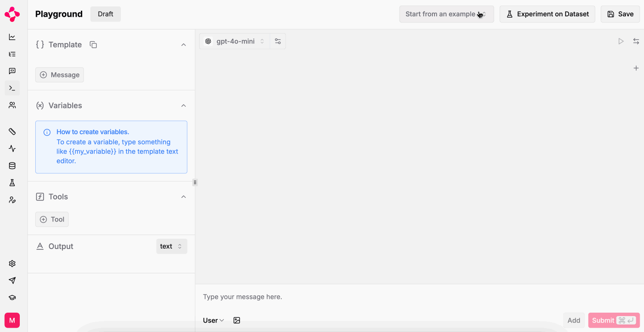644x332 pixels.
Task: Collapse the Variables section
Action: pos(184,106)
